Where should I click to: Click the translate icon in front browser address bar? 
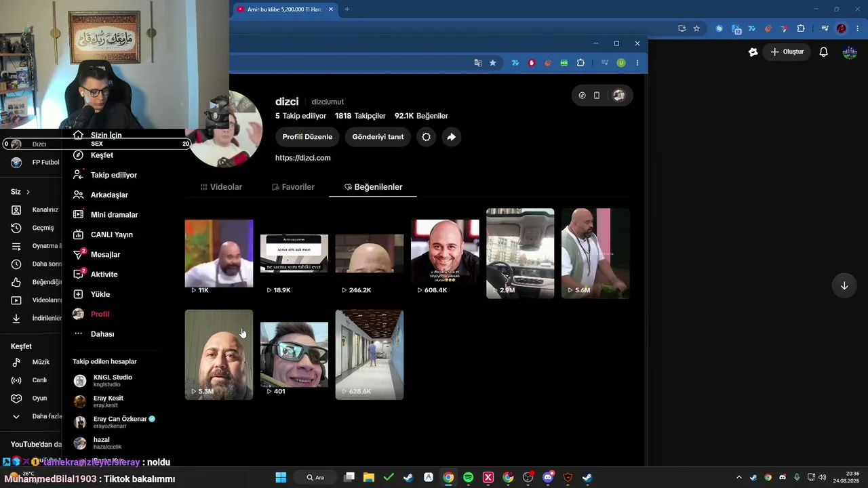click(x=478, y=63)
